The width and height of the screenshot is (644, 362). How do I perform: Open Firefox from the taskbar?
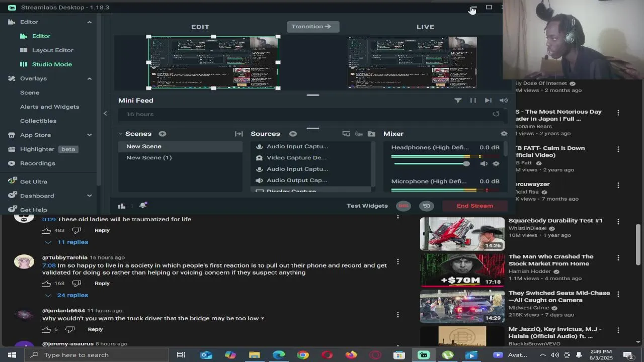(351, 355)
